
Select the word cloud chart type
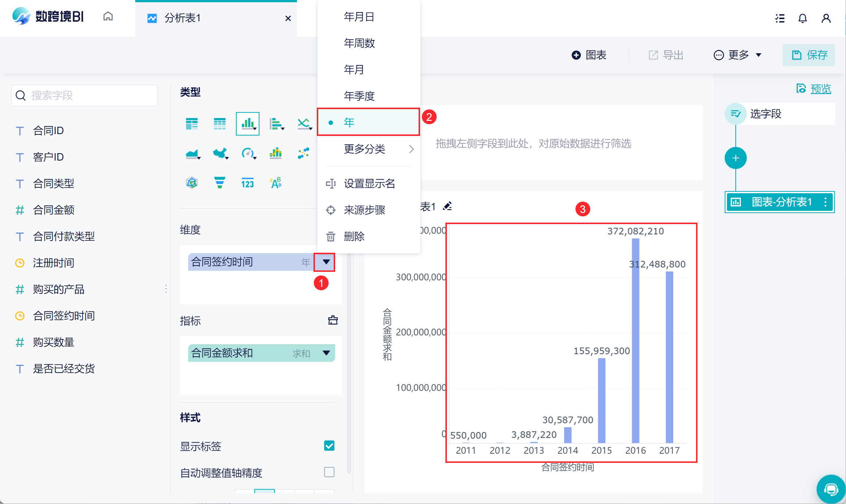click(276, 183)
